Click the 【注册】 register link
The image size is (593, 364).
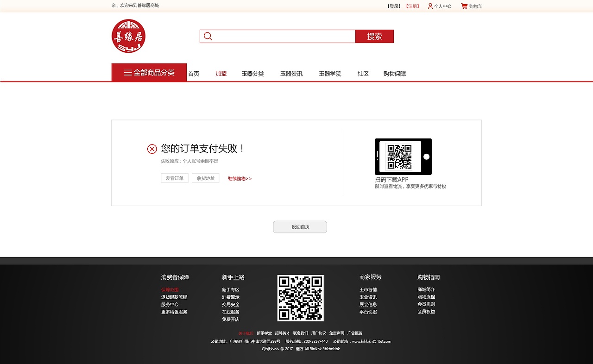pyautogui.click(x=412, y=6)
